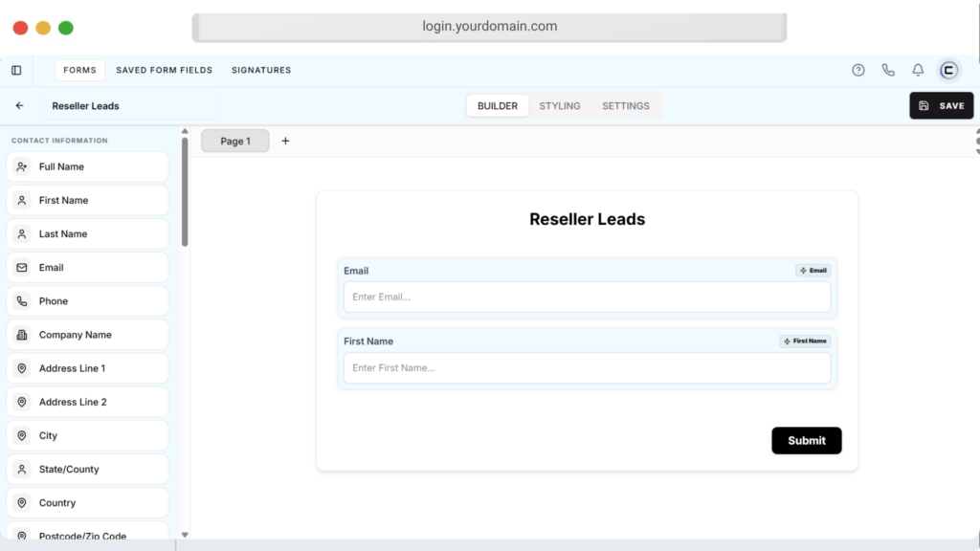Open the Settings tab
Viewport: 980px width, 551px height.
626,106
